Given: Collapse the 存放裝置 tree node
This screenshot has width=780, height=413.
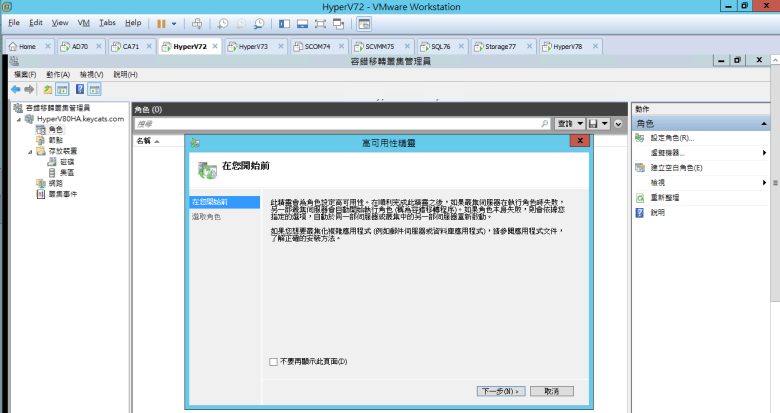Looking at the screenshot, I should pos(29,150).
